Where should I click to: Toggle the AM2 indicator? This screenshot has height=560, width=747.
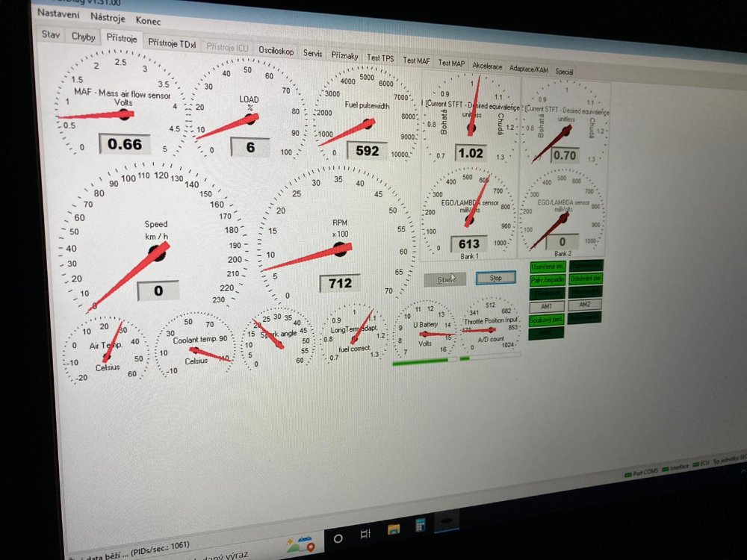[x=584, y=305]
